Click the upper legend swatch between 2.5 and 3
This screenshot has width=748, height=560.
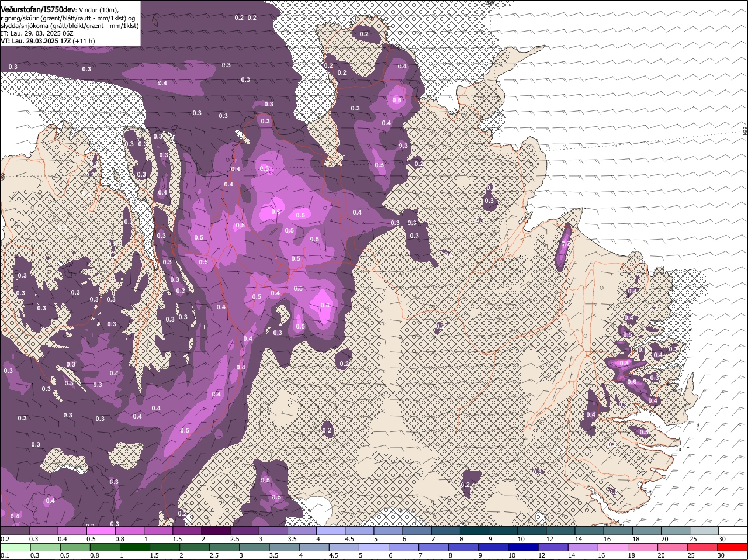pyautogui.click(x=244, y=531)
